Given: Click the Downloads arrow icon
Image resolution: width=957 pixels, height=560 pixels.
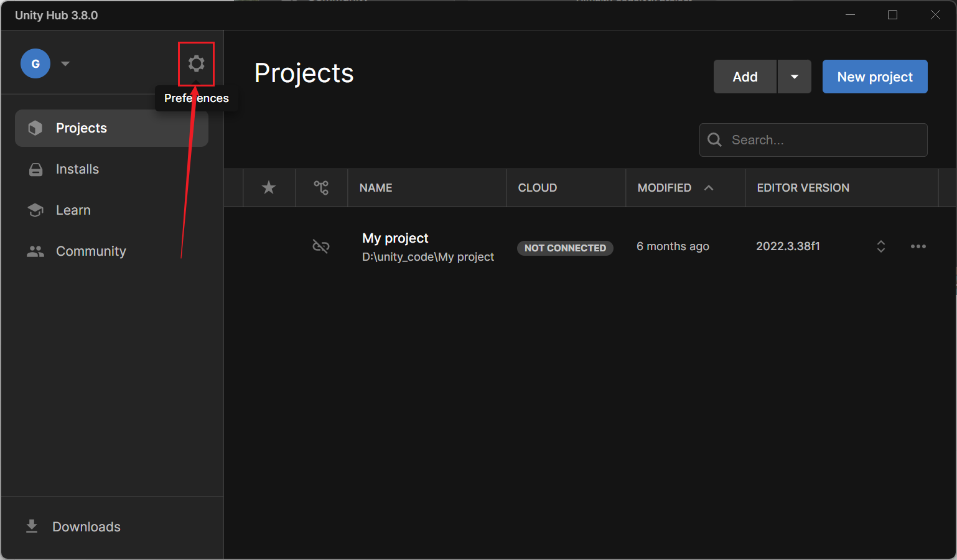Looking at the screenshot, I should 32,527.
